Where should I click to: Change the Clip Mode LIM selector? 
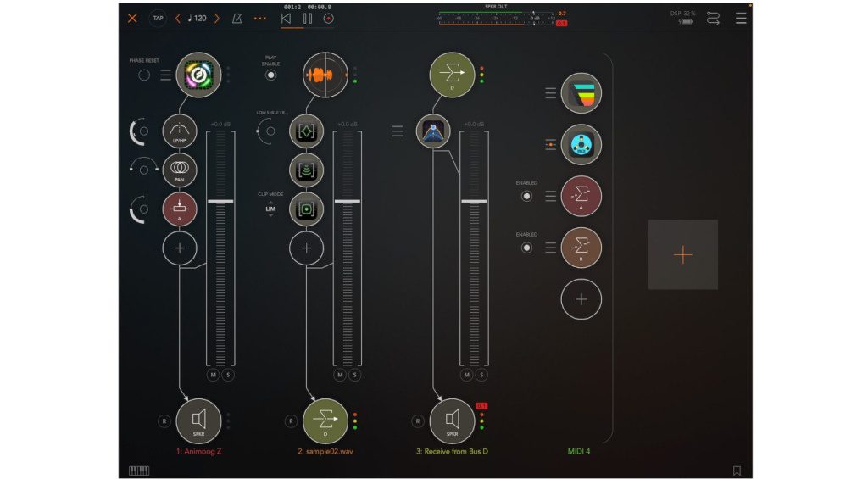[270, 209]
